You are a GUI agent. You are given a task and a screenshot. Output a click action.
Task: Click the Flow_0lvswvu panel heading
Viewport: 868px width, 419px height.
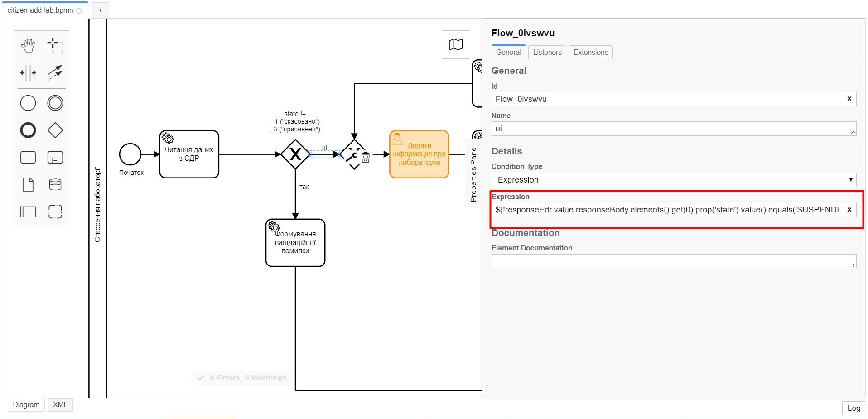[x=523, y=33]
